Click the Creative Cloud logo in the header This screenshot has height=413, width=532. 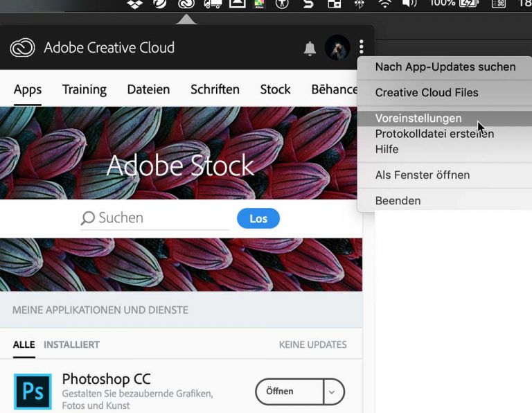click(22, 48)
